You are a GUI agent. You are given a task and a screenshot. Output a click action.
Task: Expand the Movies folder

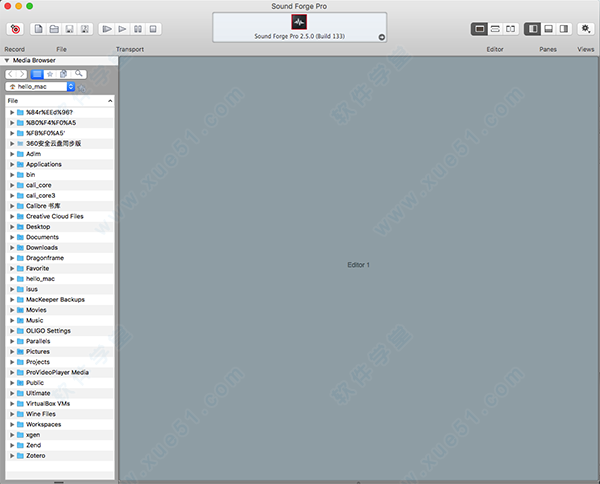pos(12,310)
